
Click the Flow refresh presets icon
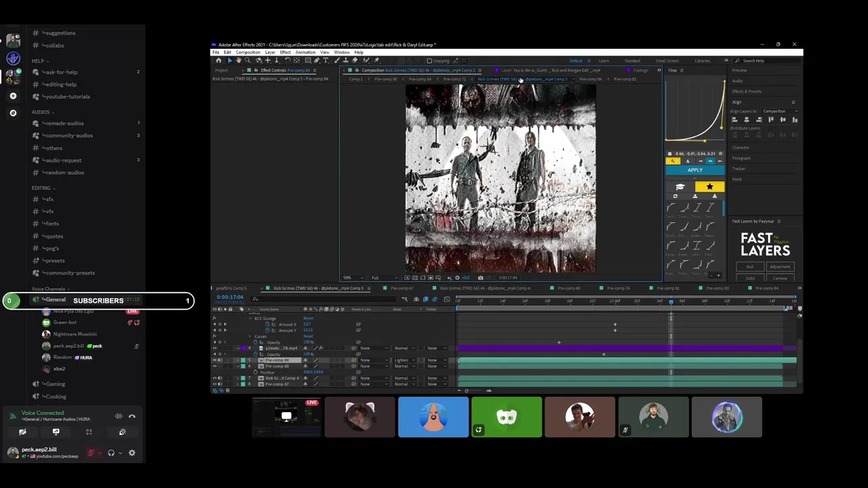pyautogui.click(x=675, y=196)
